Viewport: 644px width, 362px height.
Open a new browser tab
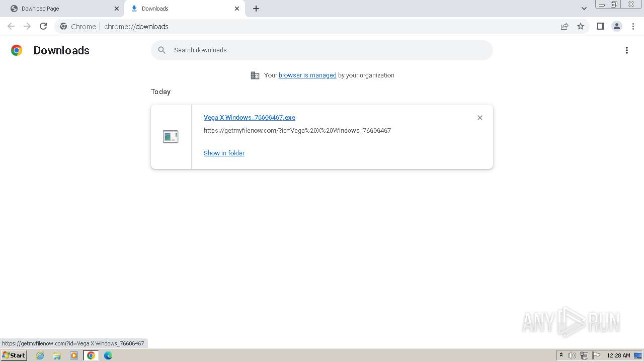(x=256, y=9)
